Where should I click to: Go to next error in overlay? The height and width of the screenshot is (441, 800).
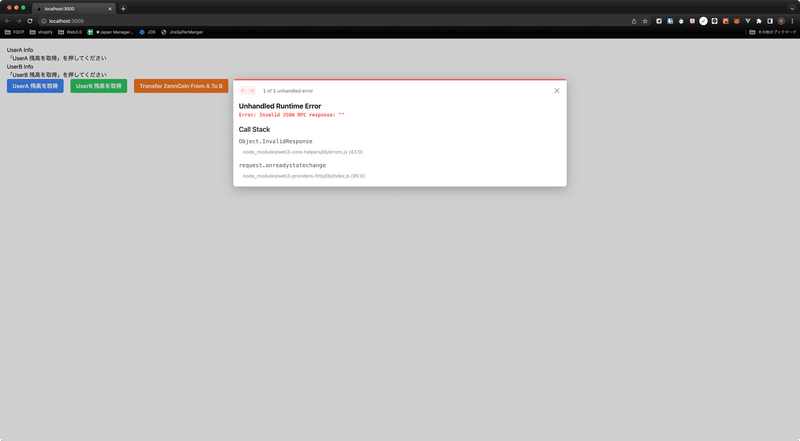[x=252, y=91]
